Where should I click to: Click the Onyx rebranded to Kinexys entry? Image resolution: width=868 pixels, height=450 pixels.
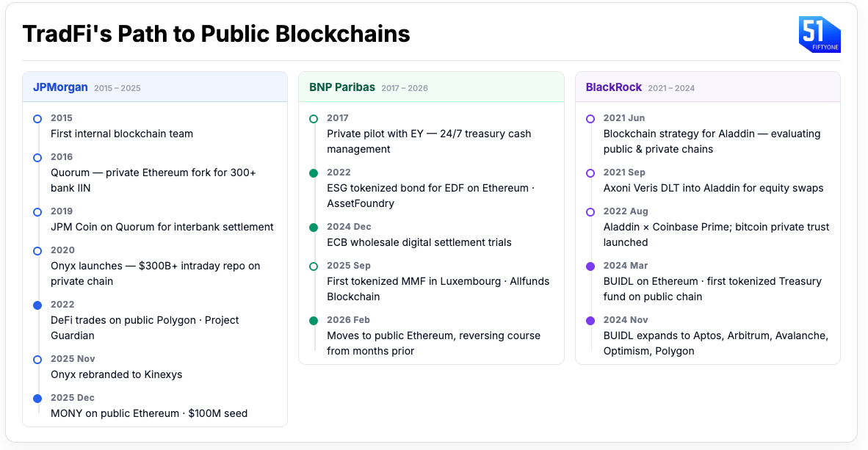(x=116, y=374)
